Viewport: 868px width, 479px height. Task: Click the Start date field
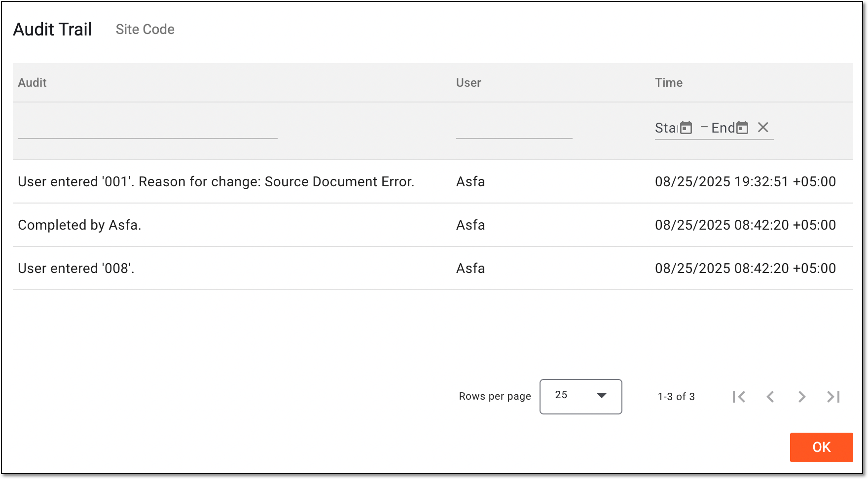[x=667, y=128]
